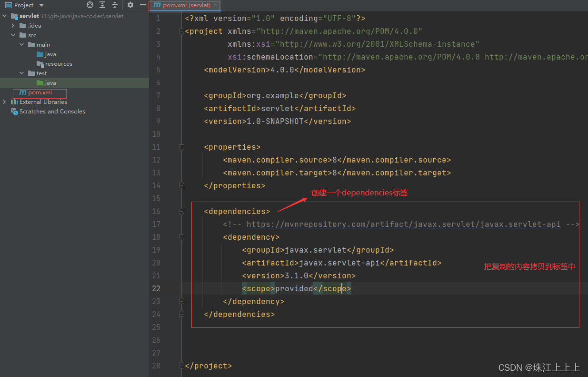Click the Collapse All icon in Project toolbar
The image size is (588, 377).
click(x=115, y=5)
